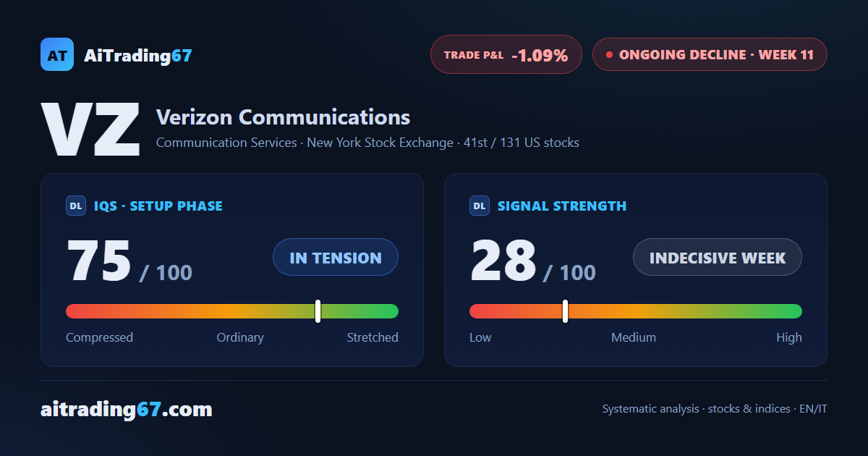Click the DL badge beside IQS Setup Phase
The image size is (868, 456).
point(76,206)
